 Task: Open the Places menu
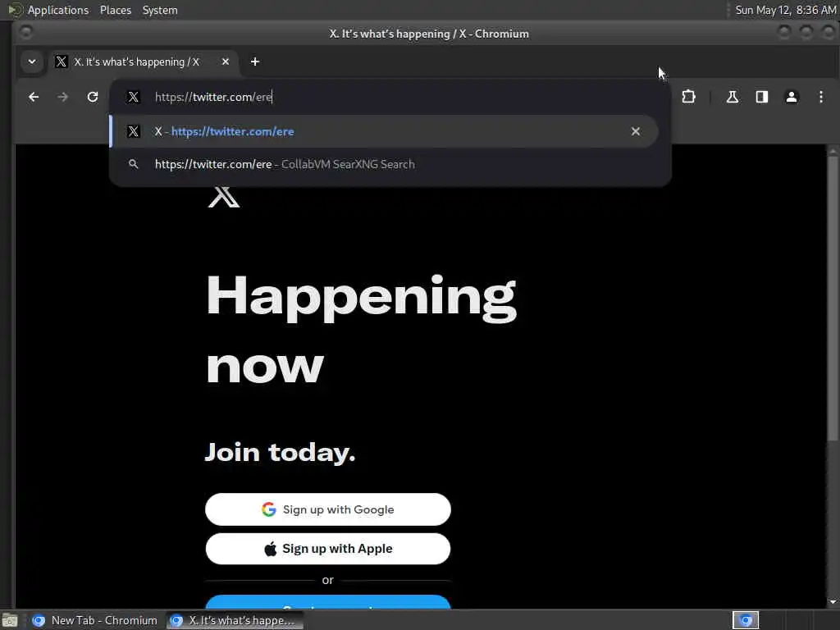[x=115, y=10]
